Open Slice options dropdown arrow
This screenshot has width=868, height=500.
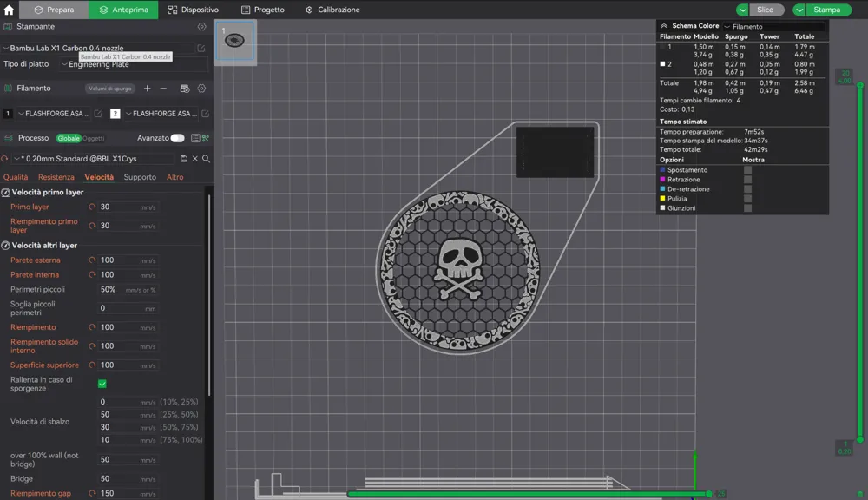click(742, 10)
